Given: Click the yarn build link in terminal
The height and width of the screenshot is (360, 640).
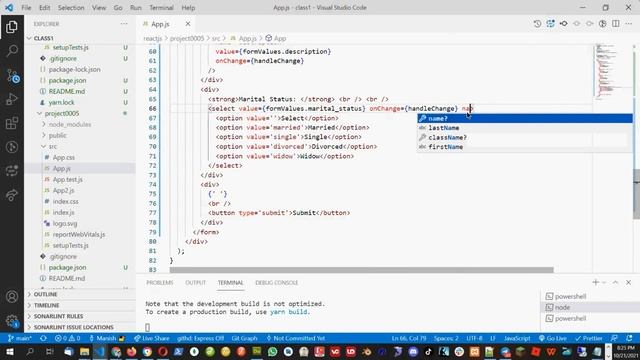Looking at the screenshot, I should (x=289, y=312).
